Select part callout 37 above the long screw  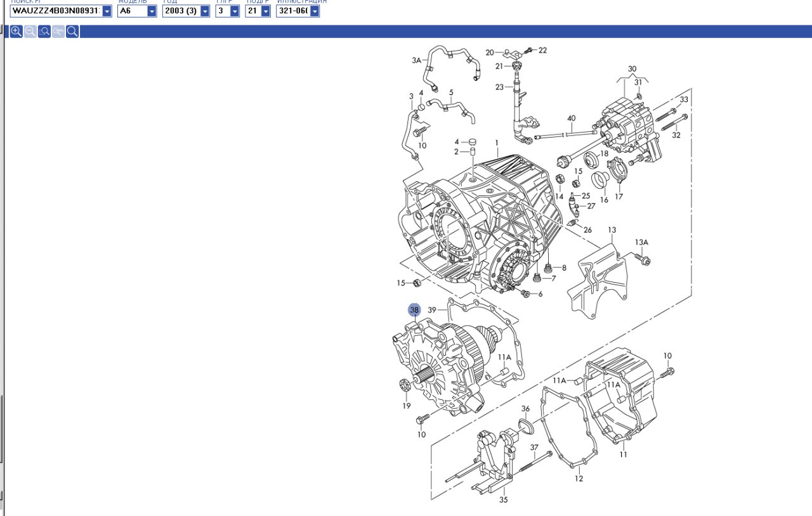pos(534,448)
